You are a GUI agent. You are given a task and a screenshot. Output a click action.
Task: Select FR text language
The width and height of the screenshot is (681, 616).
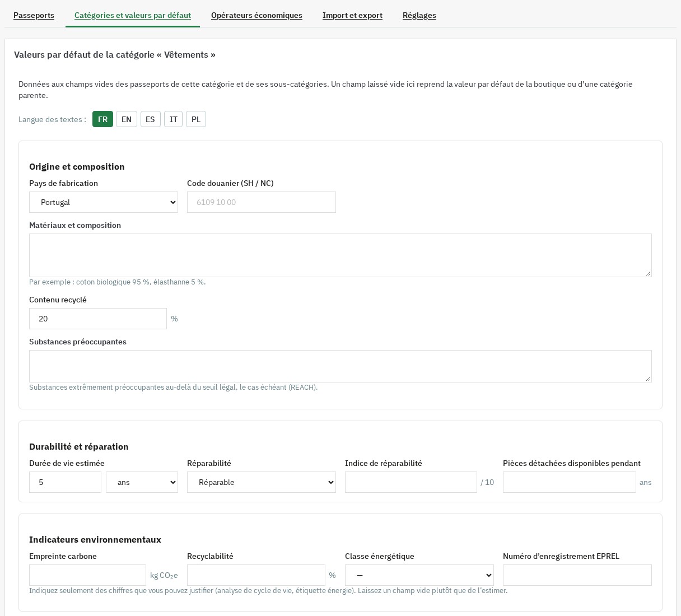pyautogui.click(x=102, y=119)
